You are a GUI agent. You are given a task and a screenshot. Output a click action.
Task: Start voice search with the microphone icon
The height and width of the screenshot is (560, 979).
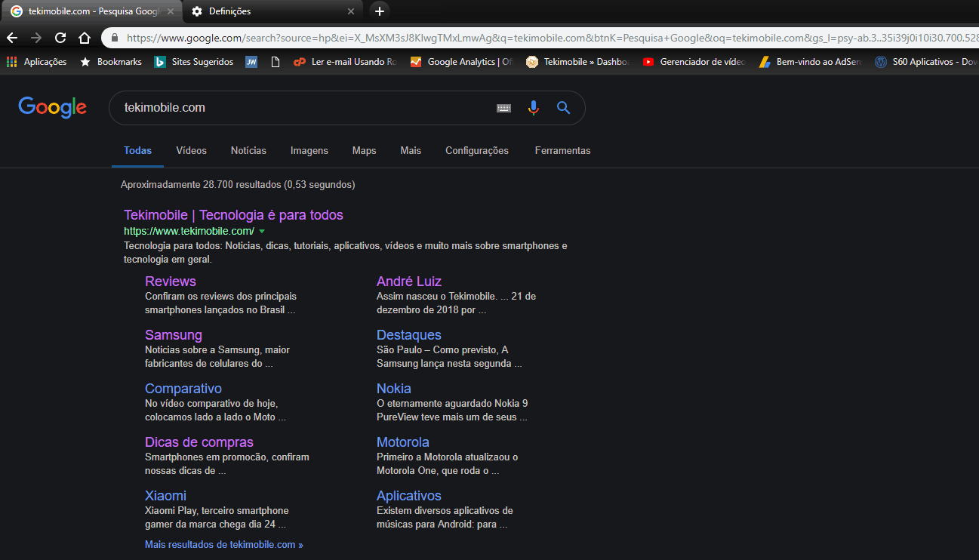(x=534, y=108)
